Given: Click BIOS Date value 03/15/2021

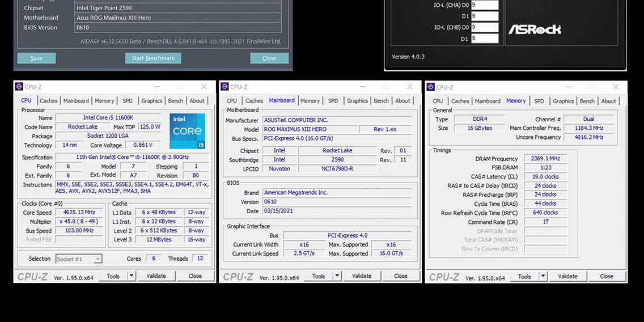Looking at the screenshot, I should tap(337, 211).
